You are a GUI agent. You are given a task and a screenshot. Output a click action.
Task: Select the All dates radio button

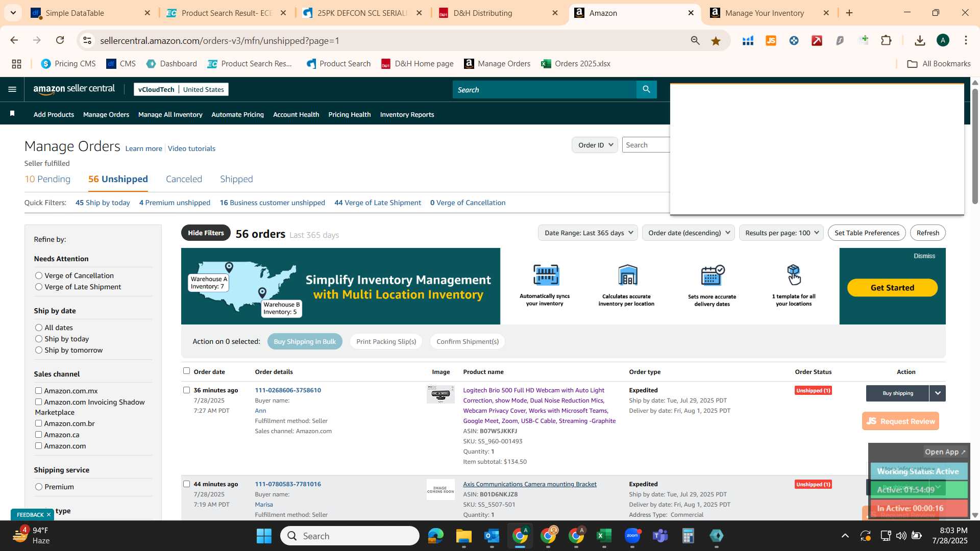pyautogui.click(x=39, y=328)
